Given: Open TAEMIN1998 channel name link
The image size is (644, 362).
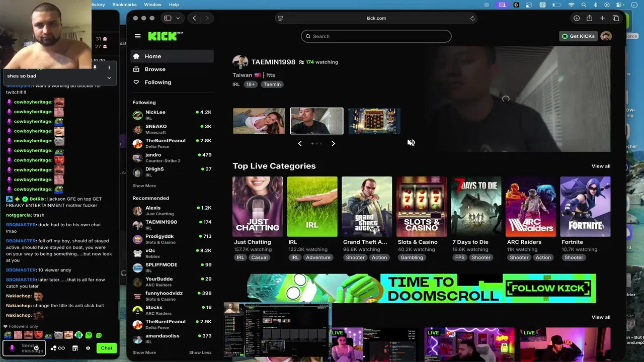Looking at the screenshot, I should point(273,62).
